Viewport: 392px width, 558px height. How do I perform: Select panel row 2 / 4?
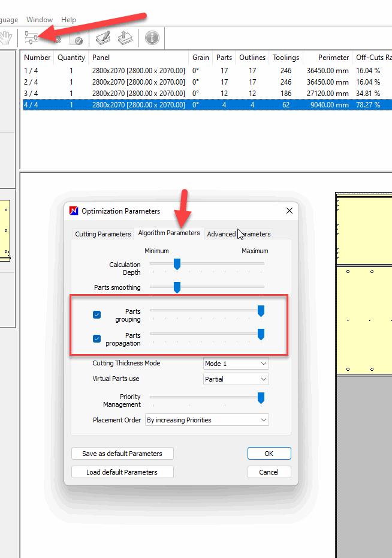click(x=207, y=82)
